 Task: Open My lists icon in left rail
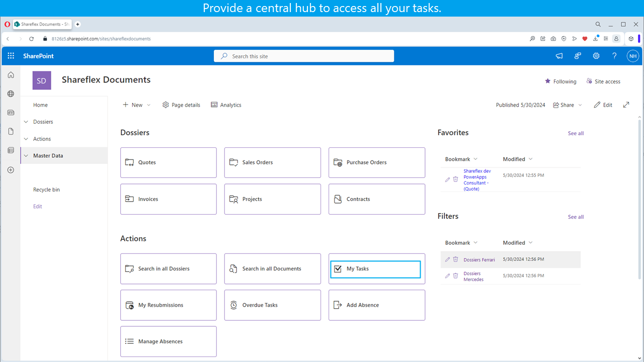[11, 150]
